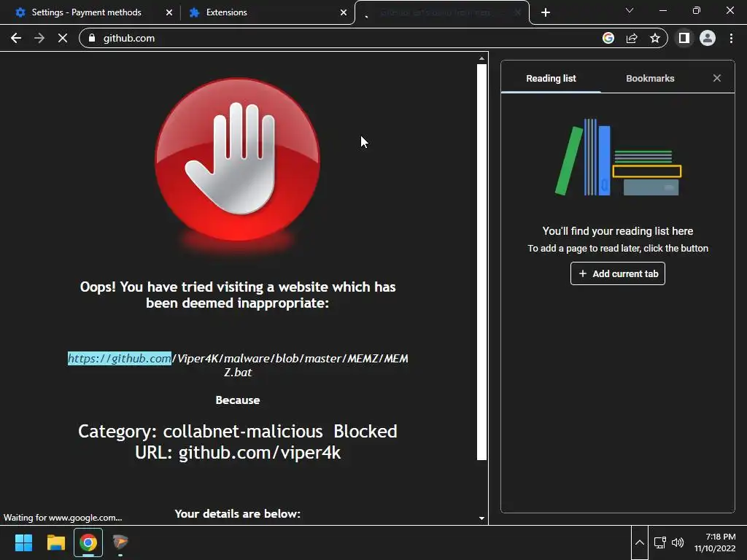Click the forward navigation arrow
Image resolution: width=747 pixels, height=560 pixels.
[x=39, y=38]
